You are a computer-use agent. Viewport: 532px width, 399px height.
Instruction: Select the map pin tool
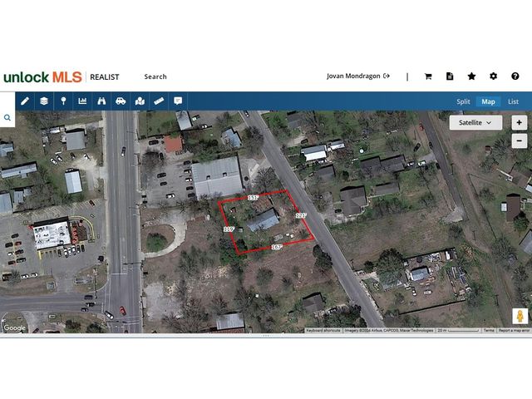(x=63, y=101)
